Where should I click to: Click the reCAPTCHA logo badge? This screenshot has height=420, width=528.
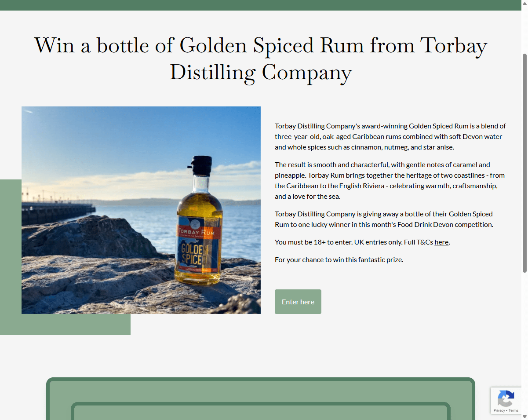click(506, 398)
